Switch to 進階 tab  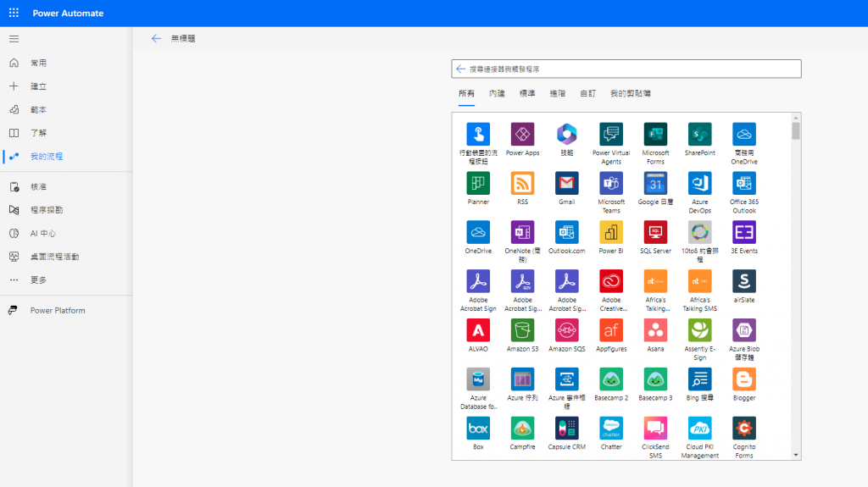[558, 93]
